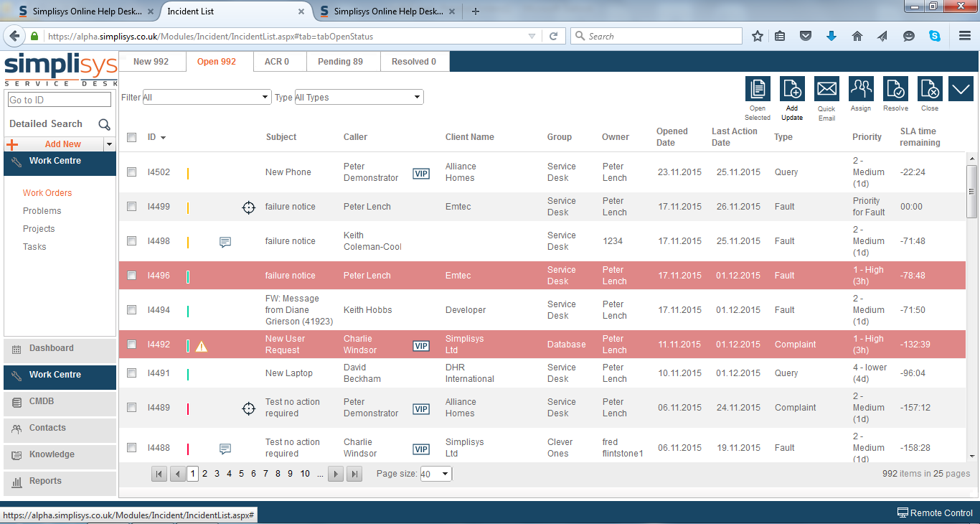980x524 pixels.
Task: Select the checkbox for incident I4496
Action: (131, 276)
